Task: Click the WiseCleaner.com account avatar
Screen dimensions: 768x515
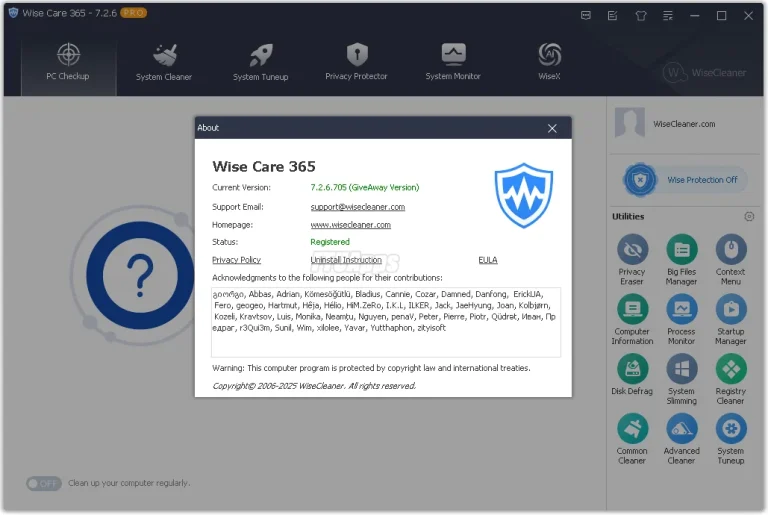Action: pyautogui.click(x=630, y=123)
